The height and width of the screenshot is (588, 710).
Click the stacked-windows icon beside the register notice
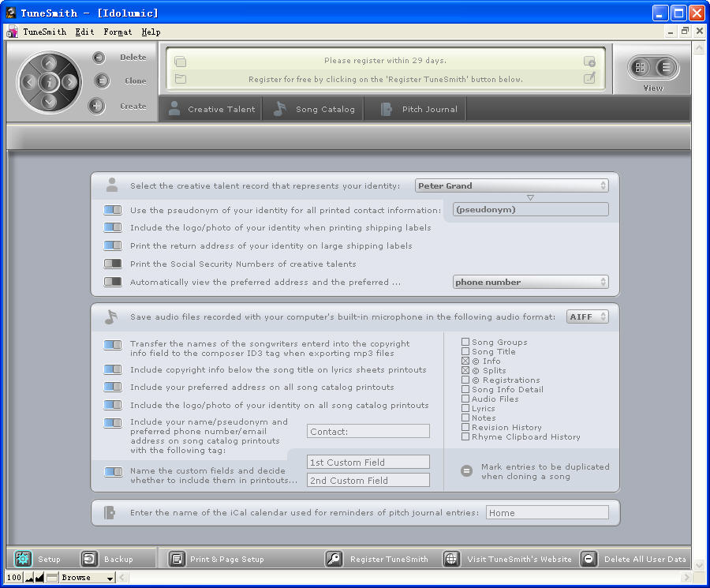click(x=180, y=61)
